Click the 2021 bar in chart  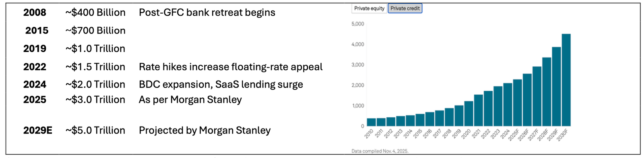tap(479, 110)
